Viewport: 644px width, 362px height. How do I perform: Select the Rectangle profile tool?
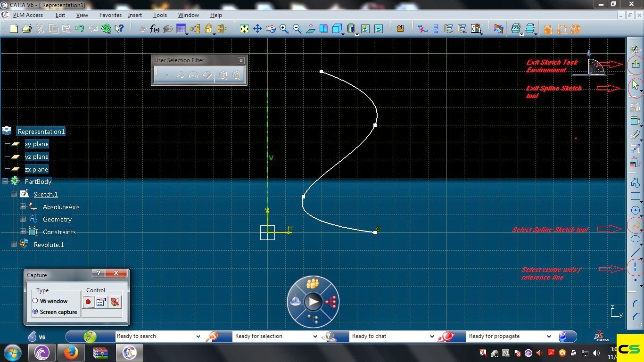point(636,197)
